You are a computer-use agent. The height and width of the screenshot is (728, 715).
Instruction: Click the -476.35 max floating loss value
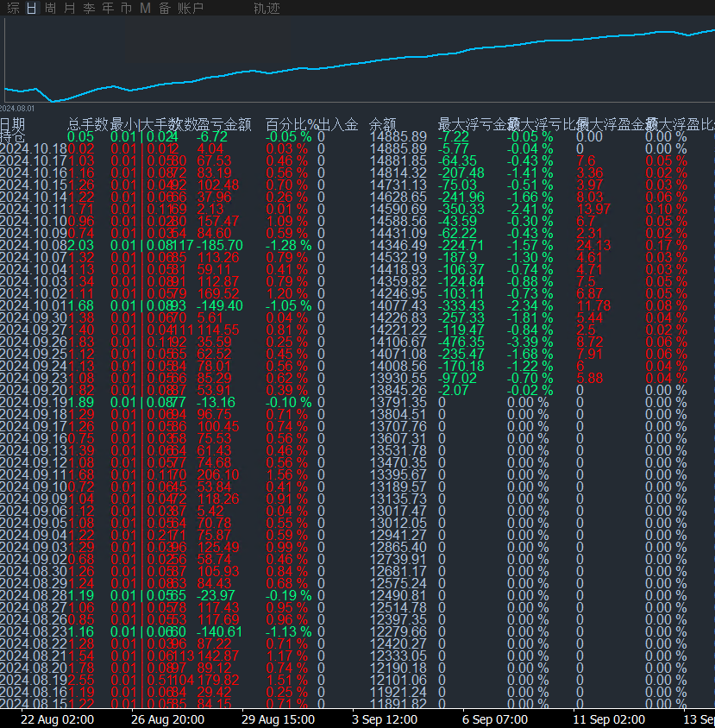click(x=461, y=342)
